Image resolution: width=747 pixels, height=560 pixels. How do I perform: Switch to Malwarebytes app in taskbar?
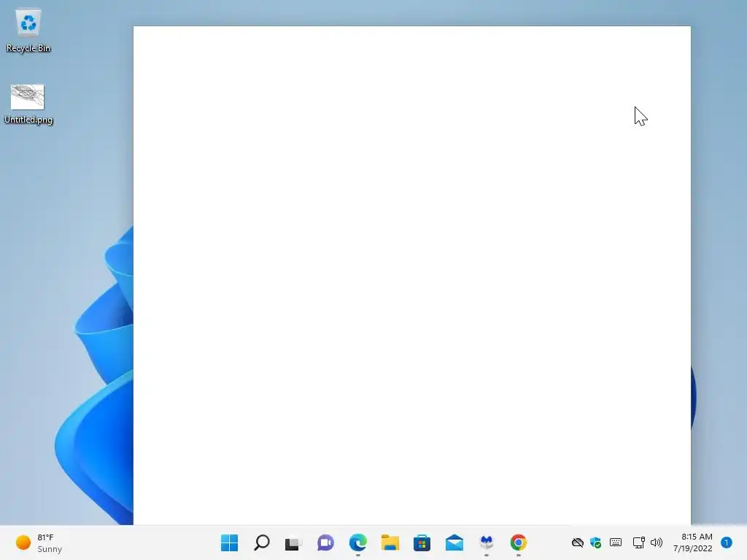click(x=487, y=542)
